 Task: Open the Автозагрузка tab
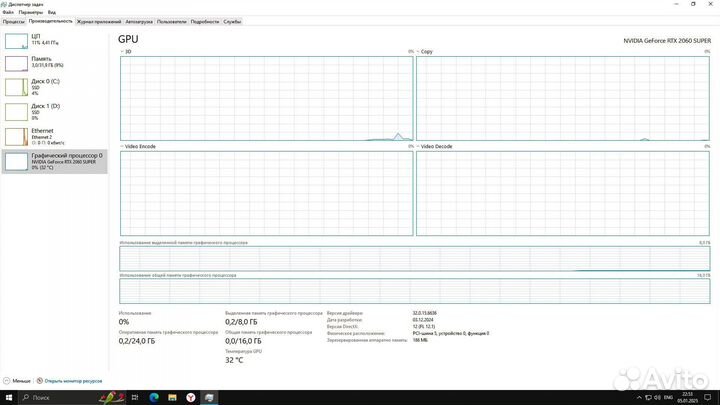140,20
